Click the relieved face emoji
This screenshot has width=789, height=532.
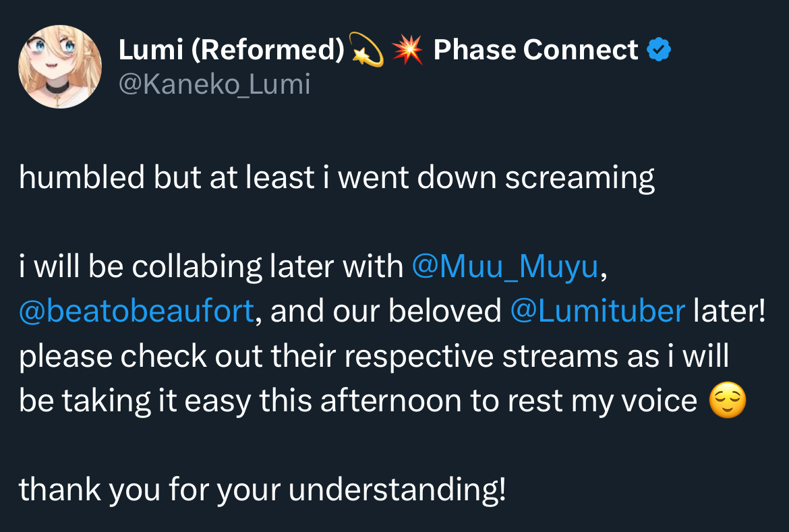click(x=728, y=402)
